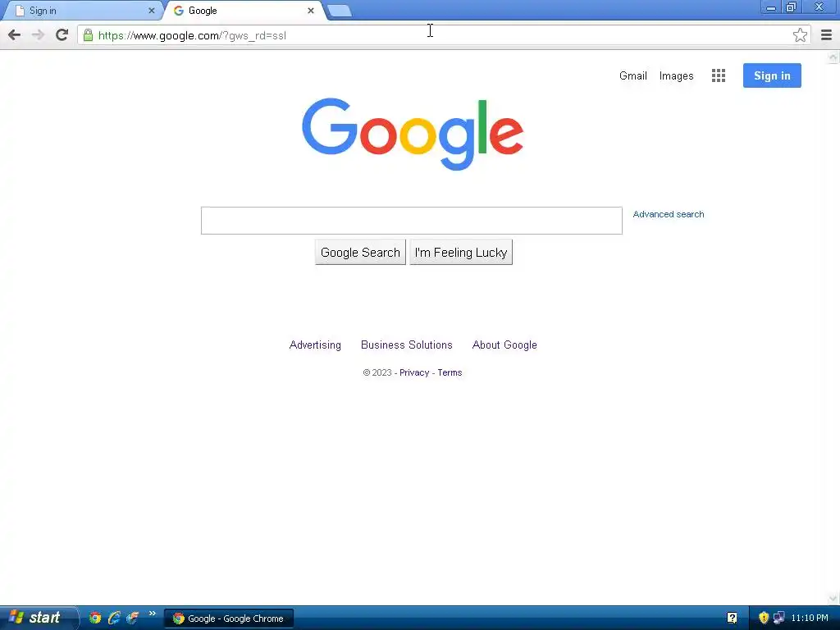The image size is (840, 630).
Task: Click the blue Sign in button
Action: [772, 75]
